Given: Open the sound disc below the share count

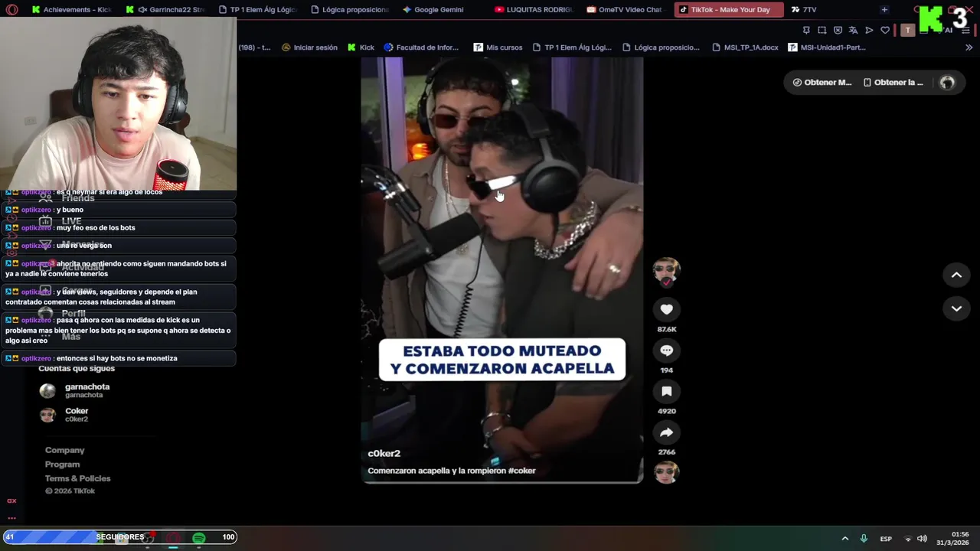Looking at the screenshot, I should [x=666, y=472].
